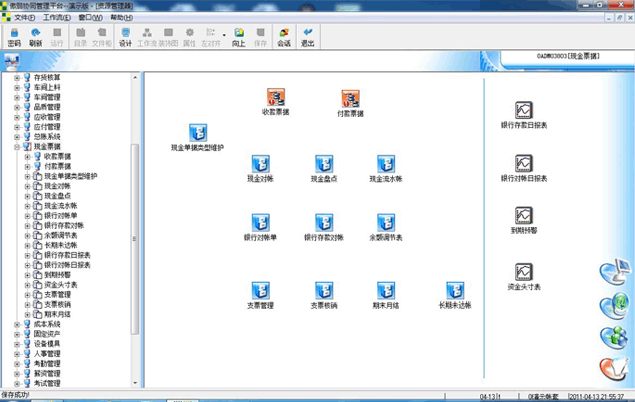Open the 付款票据 module icon
The width and height of the screenshot is (635, 402).
pos(350,99)
